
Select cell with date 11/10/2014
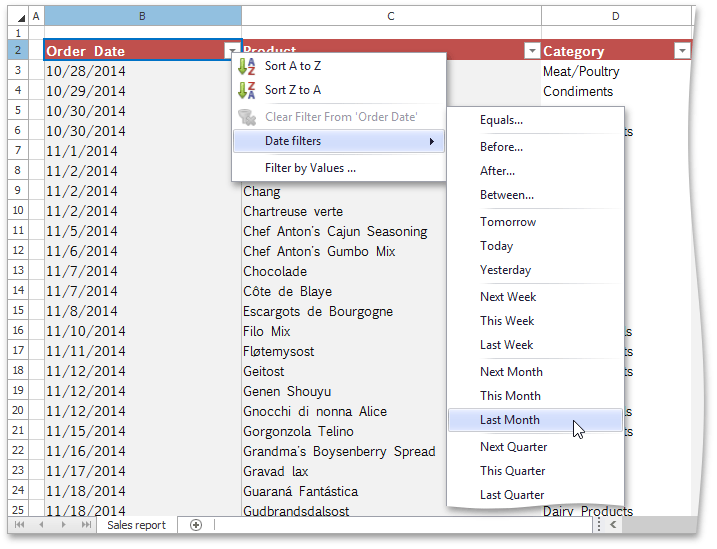pyautogui.click(x=143, y=331)
